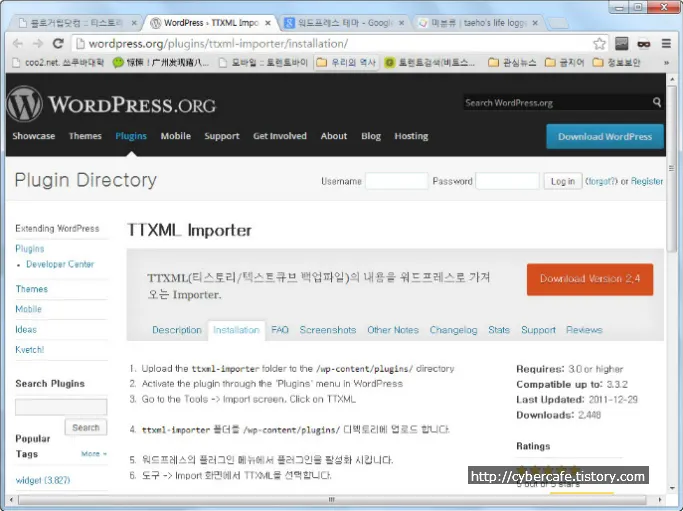
Task: Open the new tab button
Action: coord(558,24)
